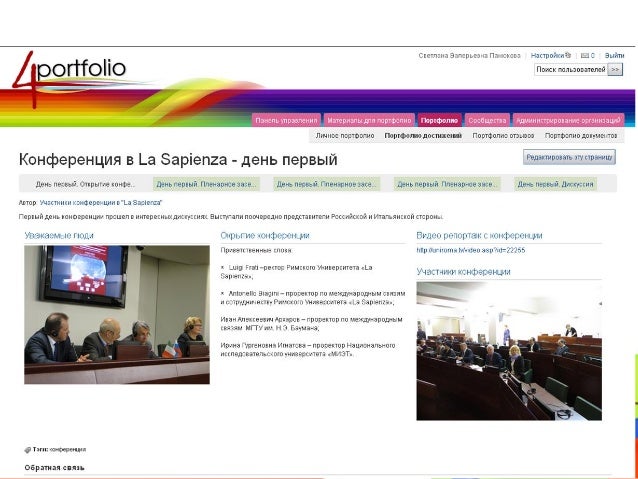The width and height of the screenshot is (638, 479).
Task: Open the third День первый. Пленарное засе... tab
Action: [447, 184]
